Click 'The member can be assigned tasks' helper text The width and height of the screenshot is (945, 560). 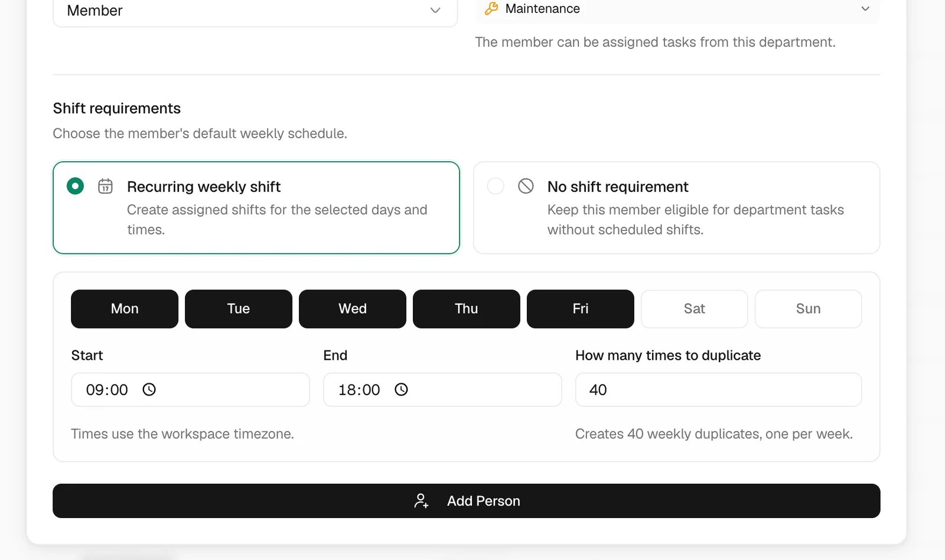click(656, 43)
